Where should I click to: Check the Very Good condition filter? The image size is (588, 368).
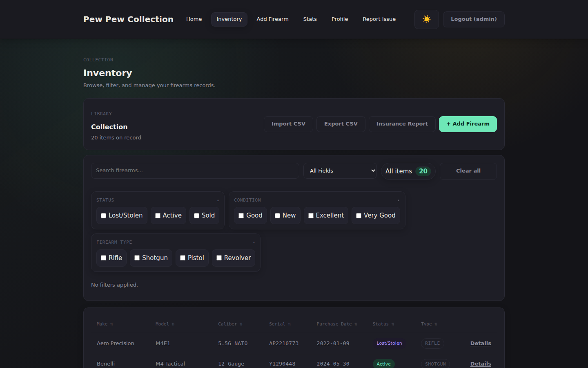359,215
